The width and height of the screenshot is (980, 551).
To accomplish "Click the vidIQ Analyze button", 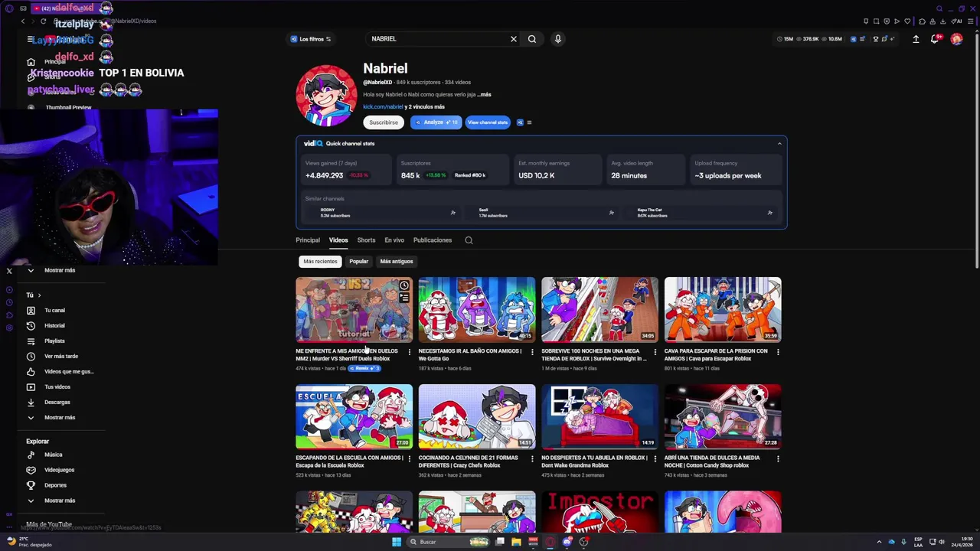I will click(436, 122).
